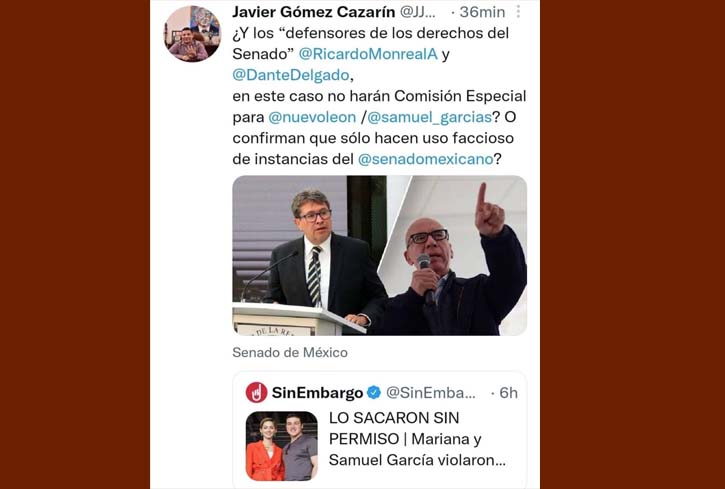Open the @DanteDelgado mention
Screen dimensions: 725x489
tap(291, 75)
